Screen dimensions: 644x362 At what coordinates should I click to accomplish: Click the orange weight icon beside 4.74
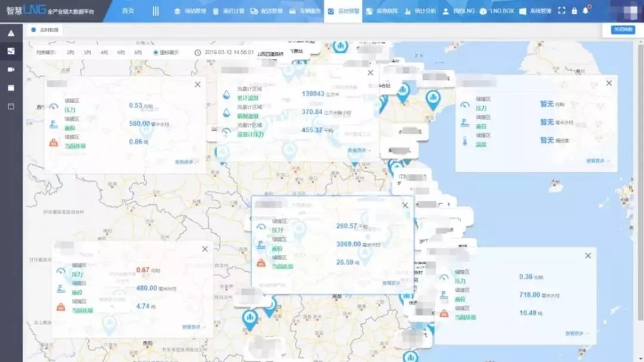[61, 307]
